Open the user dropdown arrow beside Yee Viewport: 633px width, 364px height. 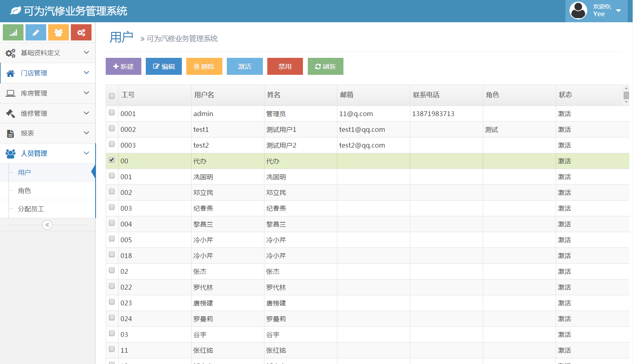618,11
